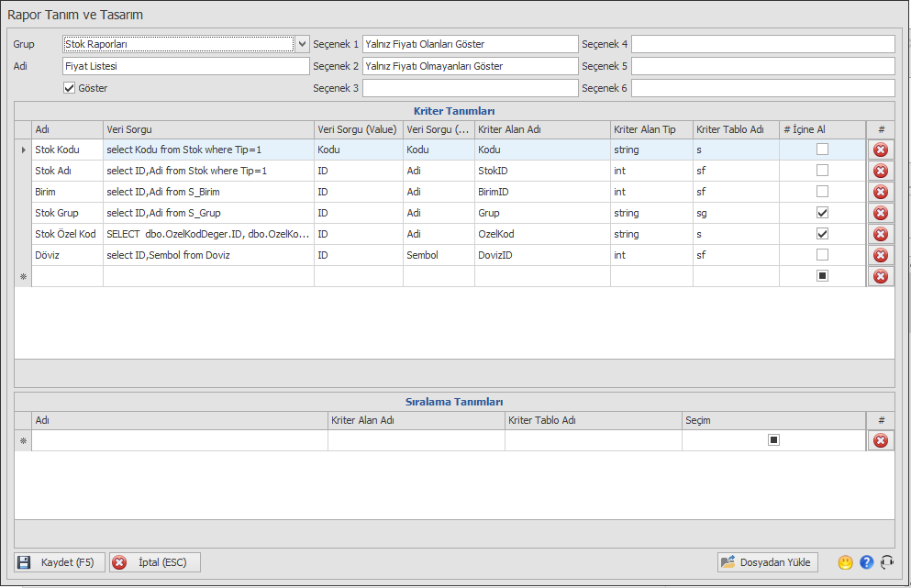Click the empty Adı cell in sorting new row
The height and width of the screenshot is (588, 911).
click(180, 440)
